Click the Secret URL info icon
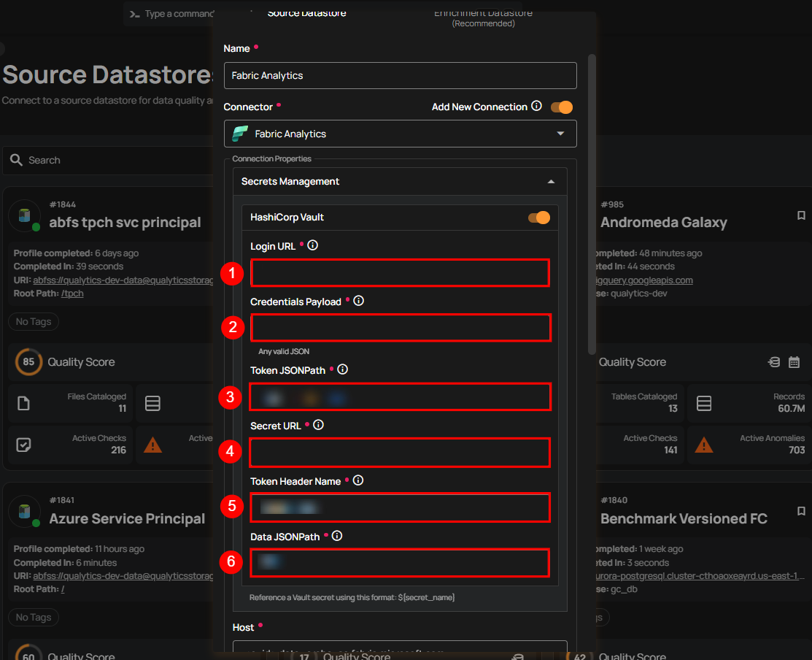812x660 pixels. click(x=318, y=425)
